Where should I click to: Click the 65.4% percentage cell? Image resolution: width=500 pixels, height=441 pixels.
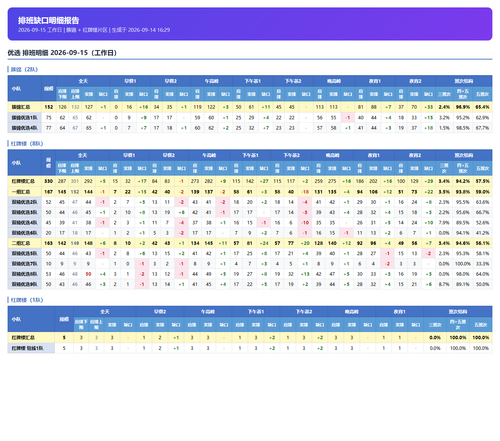pos(482,107)
